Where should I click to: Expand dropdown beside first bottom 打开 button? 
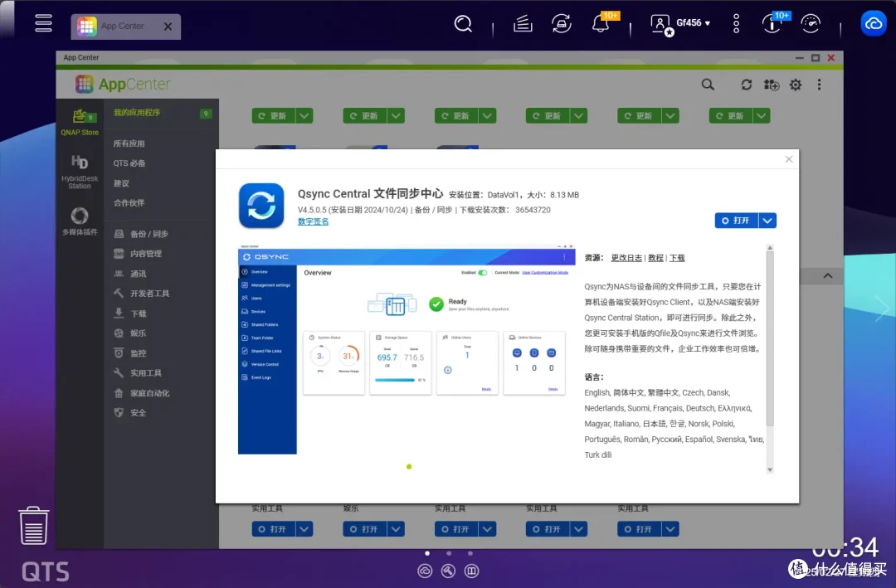304,529
